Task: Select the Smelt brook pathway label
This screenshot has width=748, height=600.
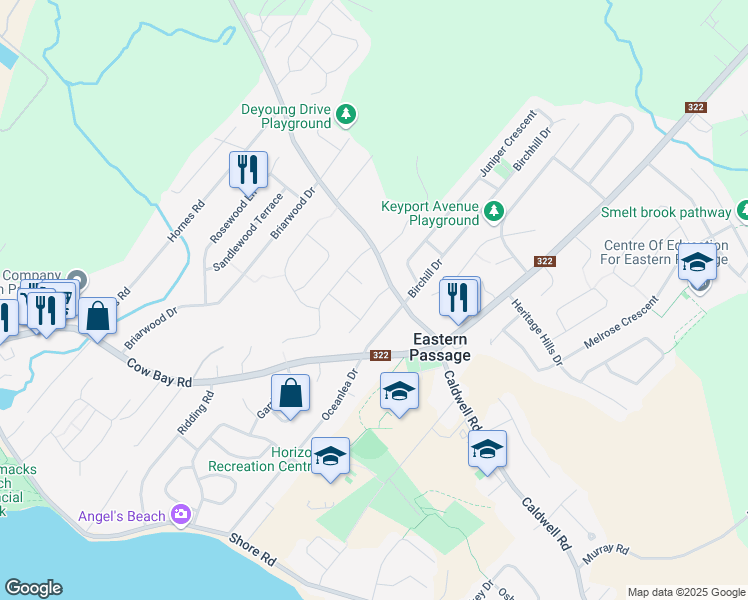Action: pyautogui.click(x=665, y=212)
